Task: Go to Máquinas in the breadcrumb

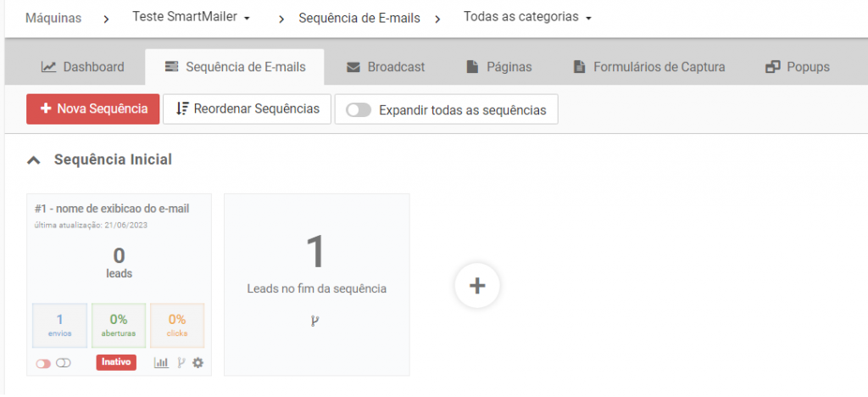Action: point(53,18)
